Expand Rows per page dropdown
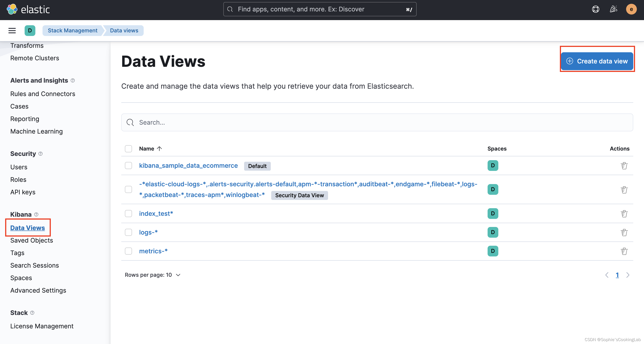The image size is (644, 344). pos(152,275)
